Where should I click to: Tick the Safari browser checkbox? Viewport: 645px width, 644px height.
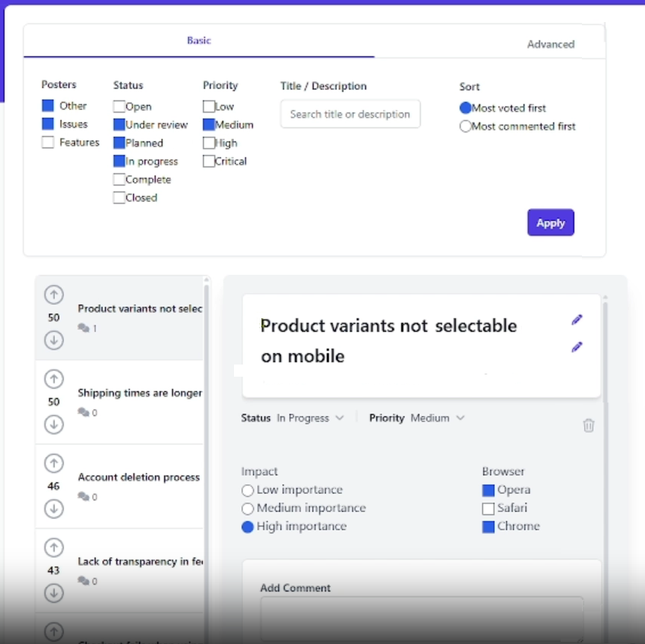click(488, 508)
